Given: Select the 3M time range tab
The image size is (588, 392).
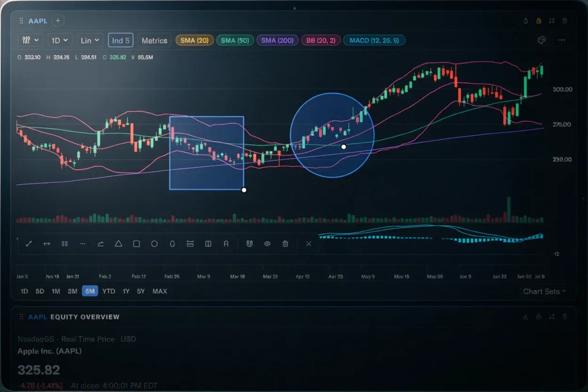Looking at the screenshot, I should [72, 291].
